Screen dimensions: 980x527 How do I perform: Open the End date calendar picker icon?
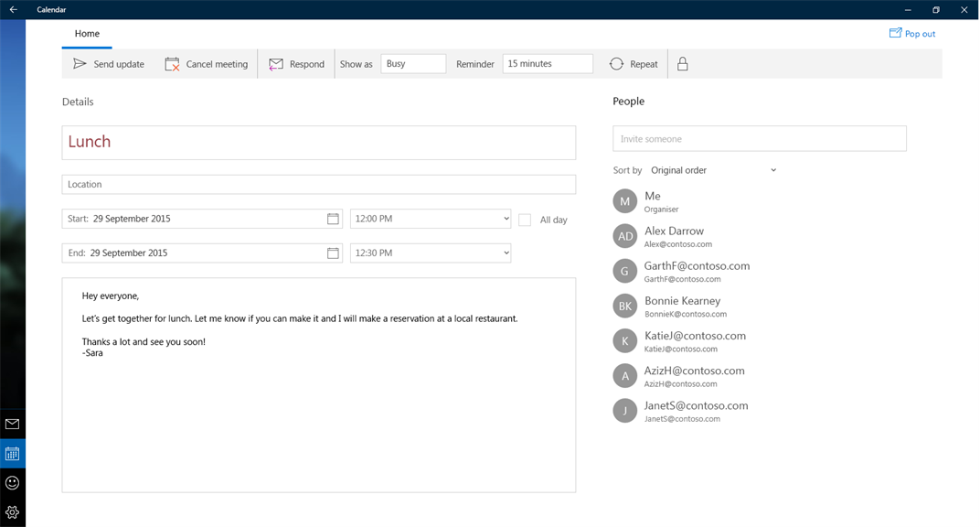(x=333, y=253)
